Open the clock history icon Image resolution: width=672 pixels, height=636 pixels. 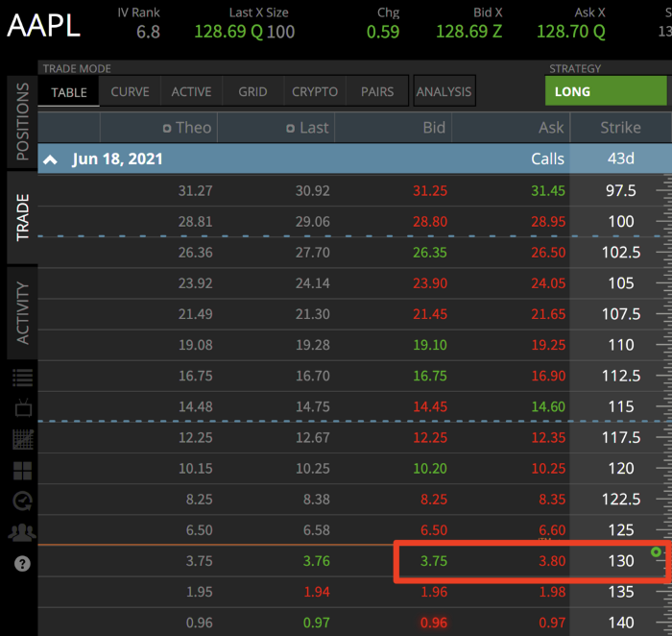pyautogui.click(x=23, y=501)
